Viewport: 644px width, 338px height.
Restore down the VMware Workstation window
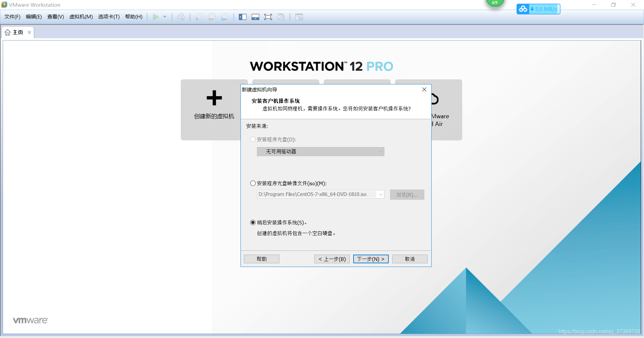click(x=613, y=5)
